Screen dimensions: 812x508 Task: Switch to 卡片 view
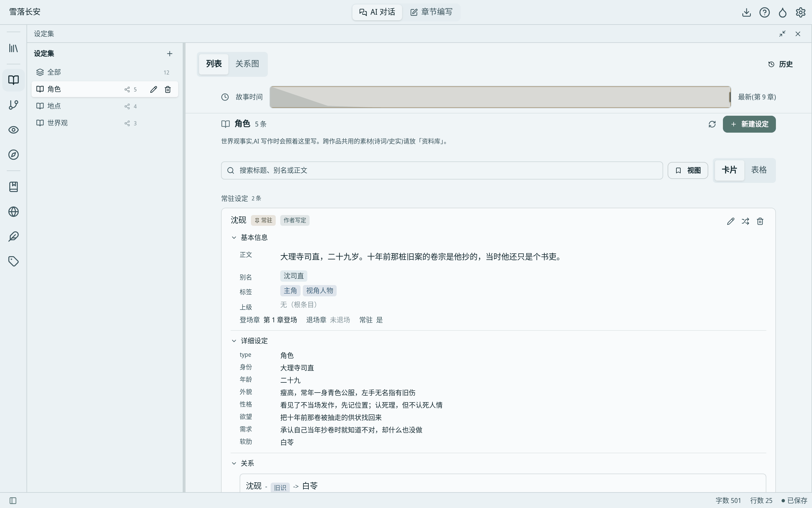[729, 170]
